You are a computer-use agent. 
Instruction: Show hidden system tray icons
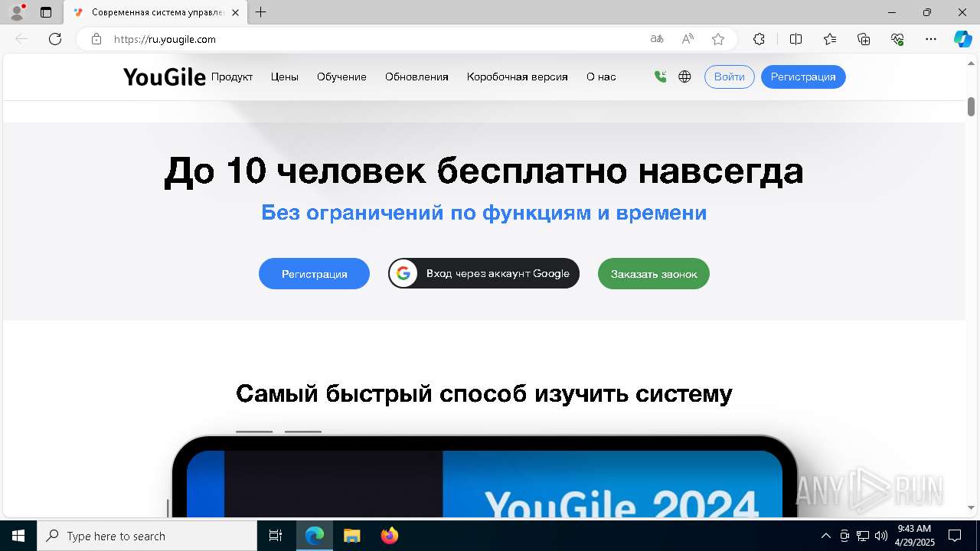(x=826, y=536)
